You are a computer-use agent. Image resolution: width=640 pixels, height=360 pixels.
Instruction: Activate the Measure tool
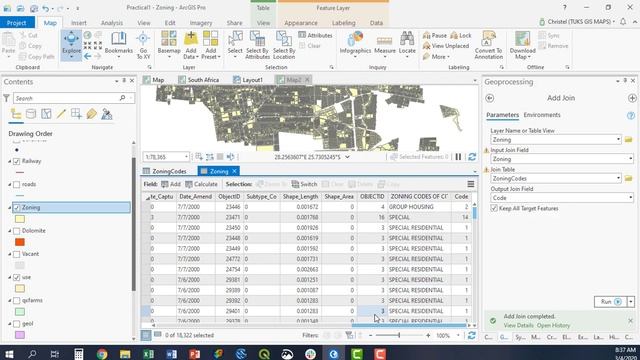click(384, 44)
